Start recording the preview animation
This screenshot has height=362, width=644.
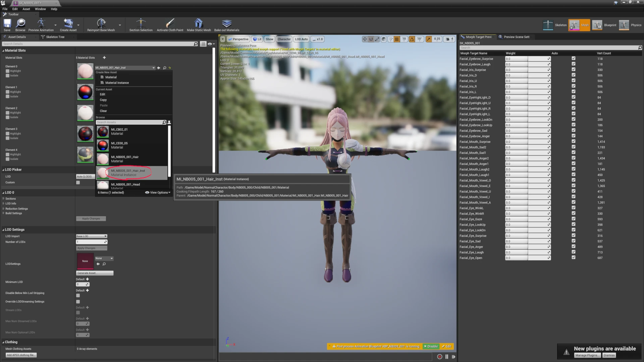[x=439, y=357]
